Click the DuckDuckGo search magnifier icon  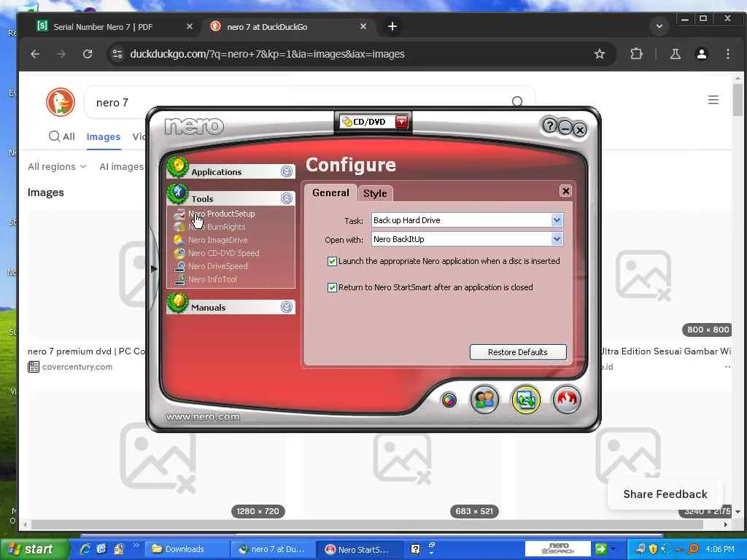(517, 101)
